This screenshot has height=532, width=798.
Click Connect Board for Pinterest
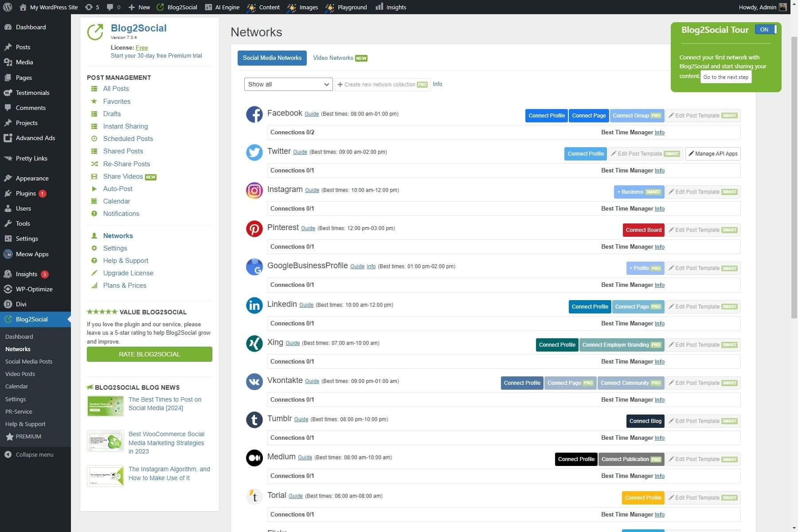coord(643,230)
